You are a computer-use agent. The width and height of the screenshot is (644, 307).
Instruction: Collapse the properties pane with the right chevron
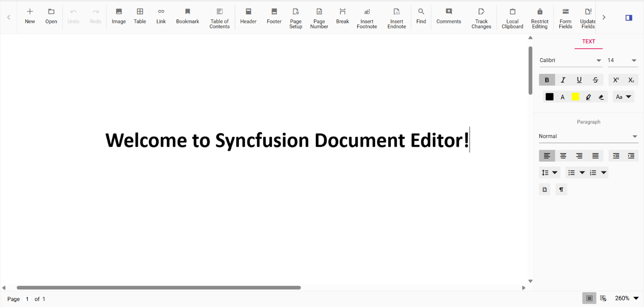pyautogui.click(x=604, y=17)
